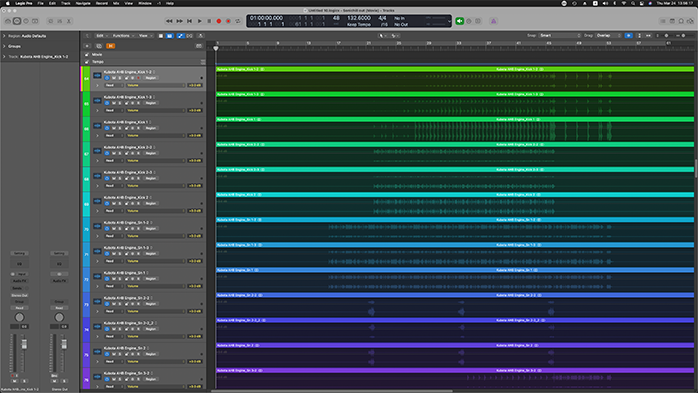Screen dimensions: 698x393
Task: Mute the Kick 1-2 track
Action: click(114, 78)
